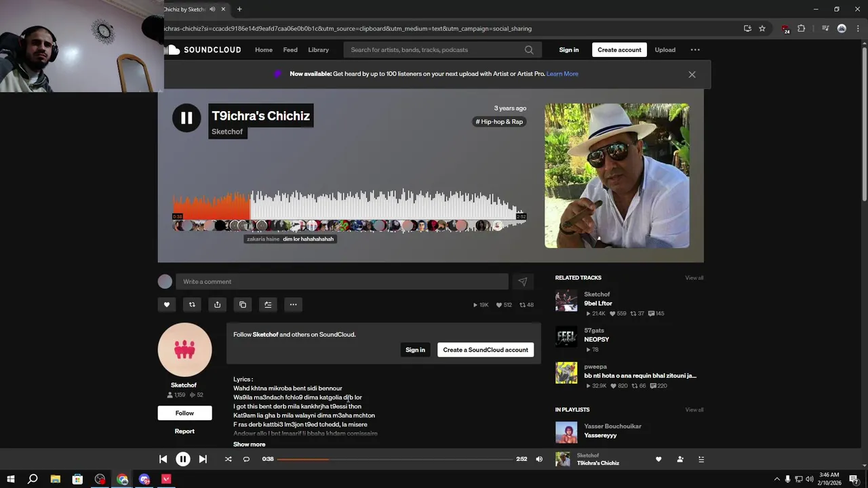This screenshot has height=488, width=868.
Task: Open the browser extensions puzzle icon
Action: point(801,28)
